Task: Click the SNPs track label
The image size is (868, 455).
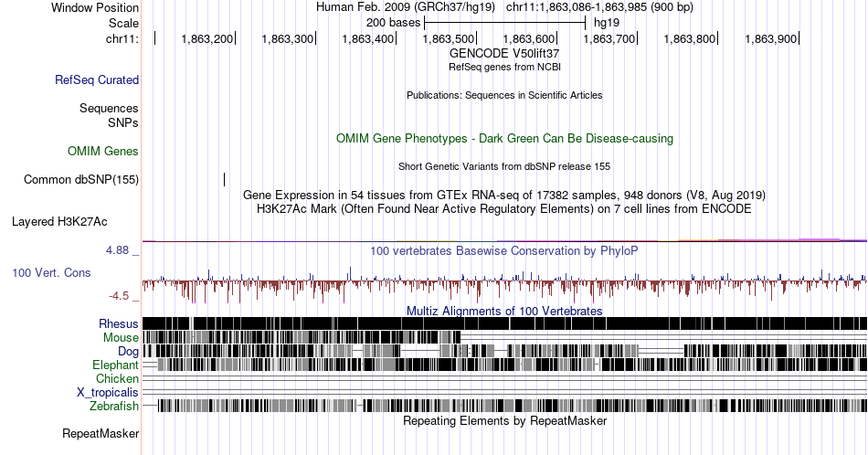Action: [x=123, y=122]
